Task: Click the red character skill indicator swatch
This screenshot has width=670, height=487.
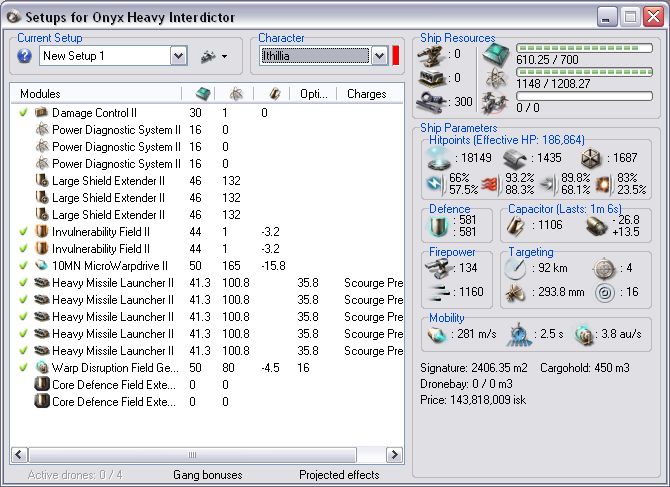Action: pyautogui.click(x=395, y=56)
